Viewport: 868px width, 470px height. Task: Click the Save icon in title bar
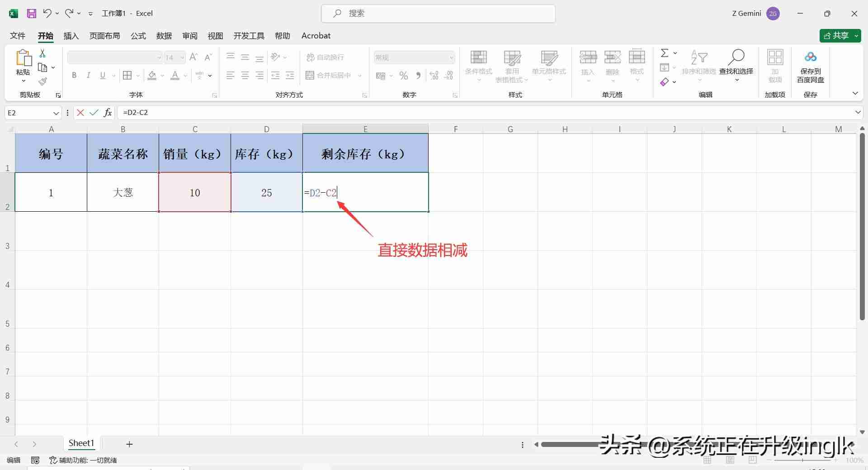coord(31,14)
